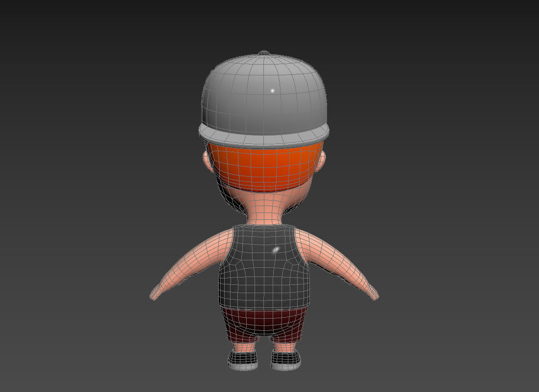Select the cap's brim band

coord(264,138)
